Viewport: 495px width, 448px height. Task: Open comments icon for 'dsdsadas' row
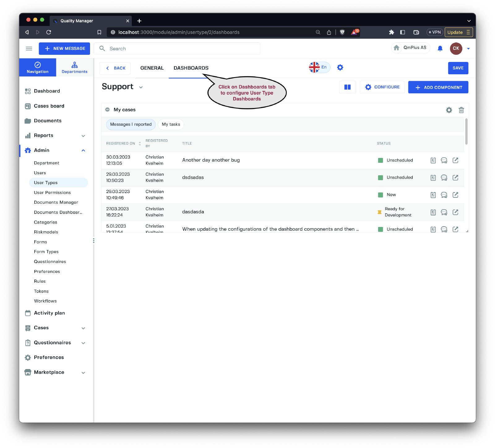tap(444, 178)
